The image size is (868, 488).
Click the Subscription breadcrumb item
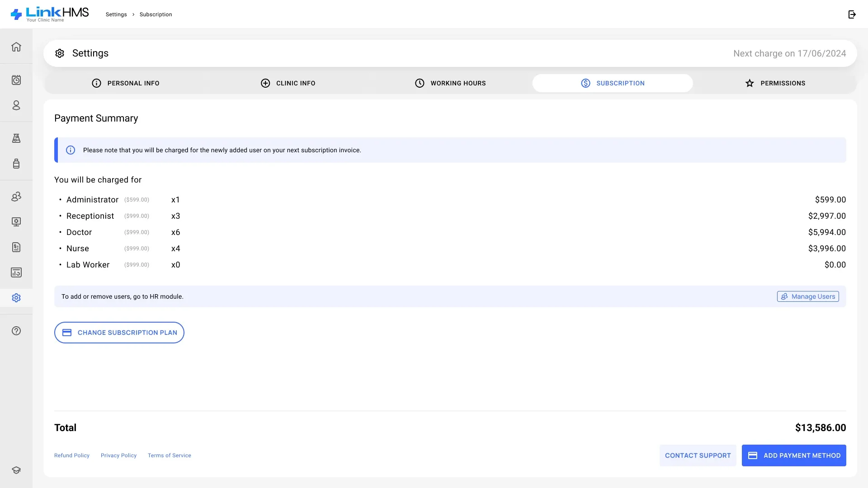pyautogui.click(x=156, y=14)
